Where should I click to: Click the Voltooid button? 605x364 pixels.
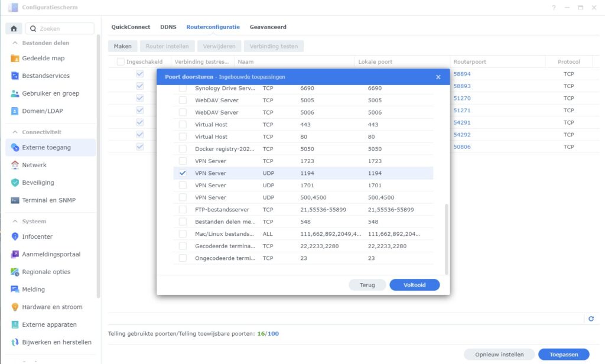(x=415, y=285)
